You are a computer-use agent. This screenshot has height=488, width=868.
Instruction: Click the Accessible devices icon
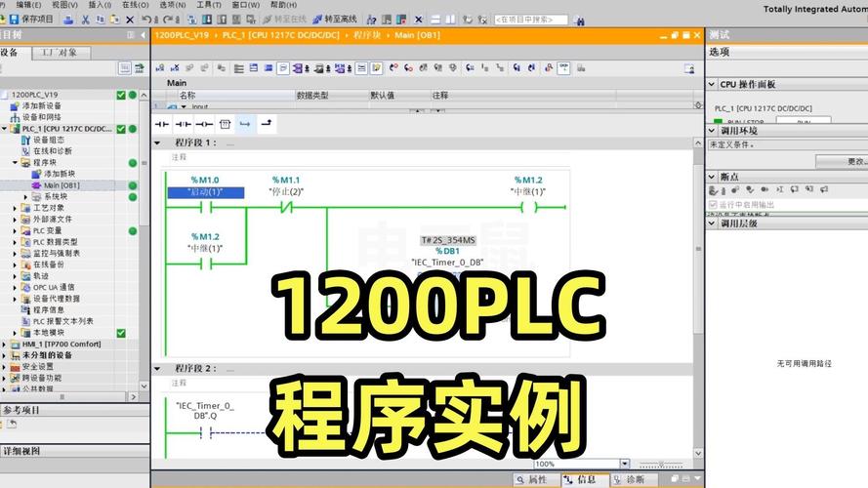371,20
